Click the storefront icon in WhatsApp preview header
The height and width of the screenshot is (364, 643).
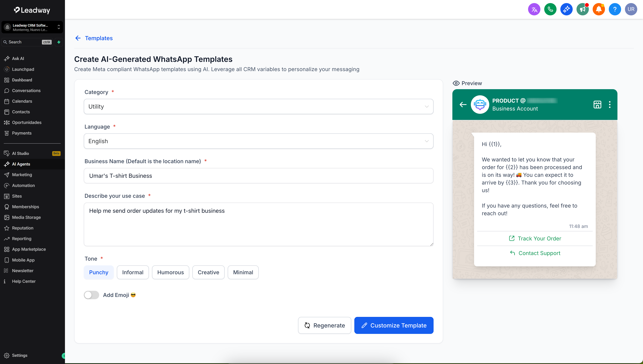(x=597, y=105)
